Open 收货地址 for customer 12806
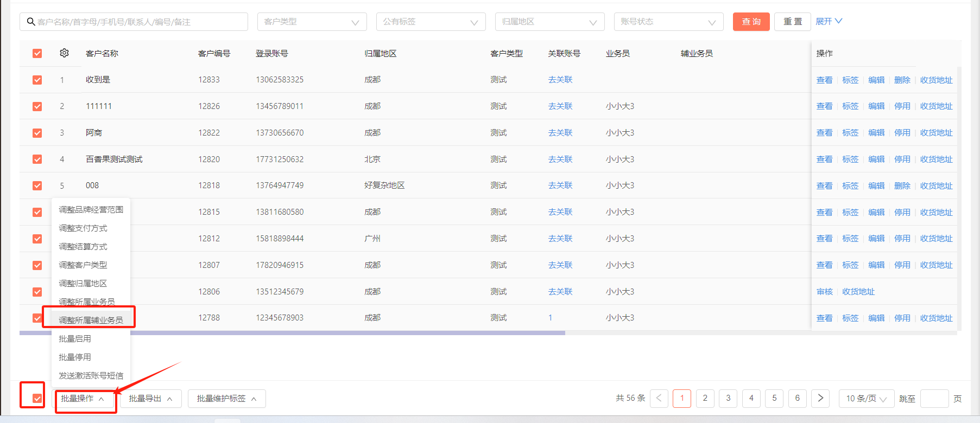The width and height of the screenshot is (980, 423). point(858,292)
